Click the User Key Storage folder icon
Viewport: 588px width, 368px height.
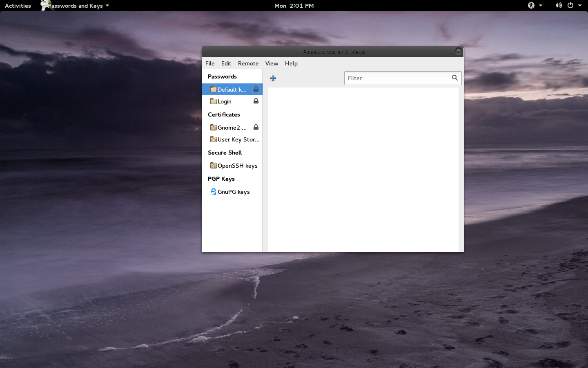[213, 139]
